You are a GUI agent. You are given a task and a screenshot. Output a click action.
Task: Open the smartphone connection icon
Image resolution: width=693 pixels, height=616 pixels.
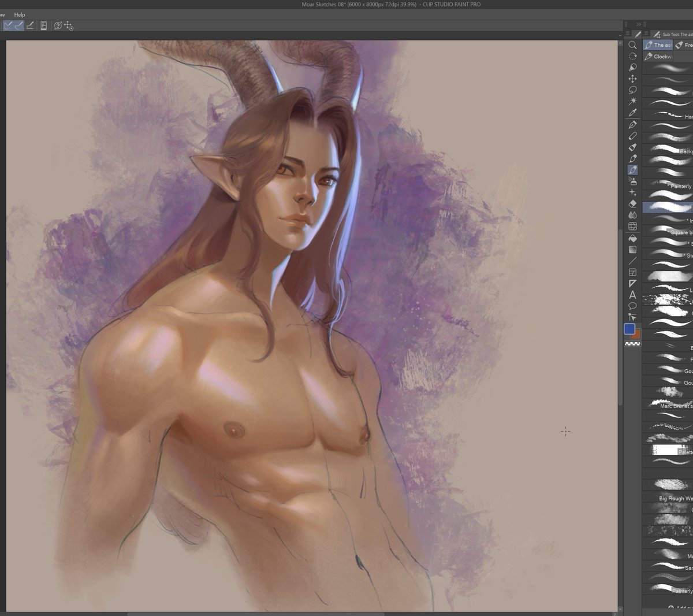(x=44, y=25)
